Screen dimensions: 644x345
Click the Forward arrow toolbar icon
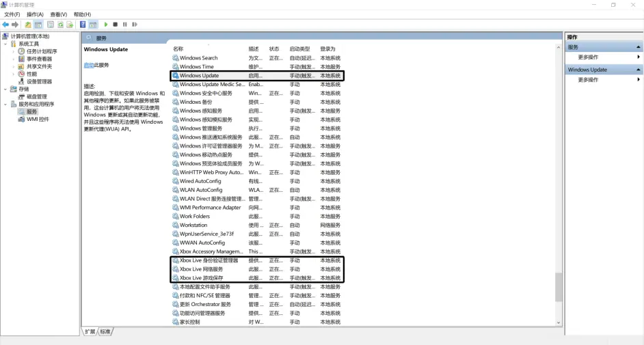pos(15,25)
